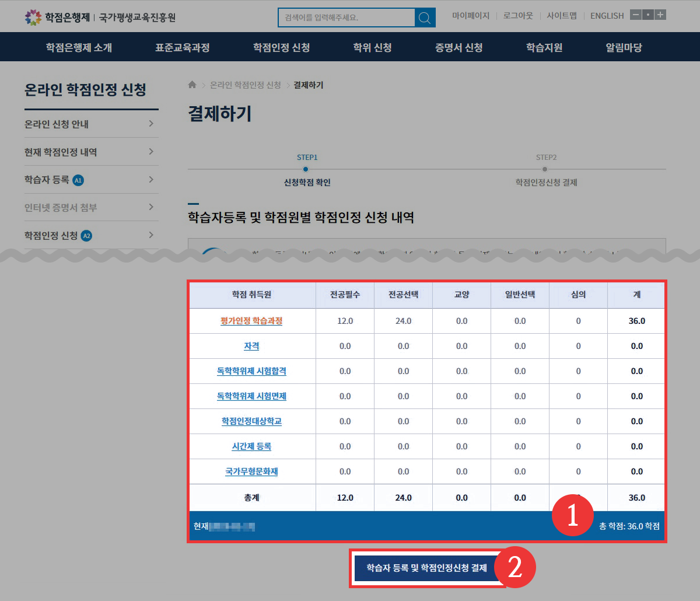Image resolution: width=700 pixels, height=601 pixels.
Task: Open the 독학학위제 시험합격 link
Action: coord(251,371)
